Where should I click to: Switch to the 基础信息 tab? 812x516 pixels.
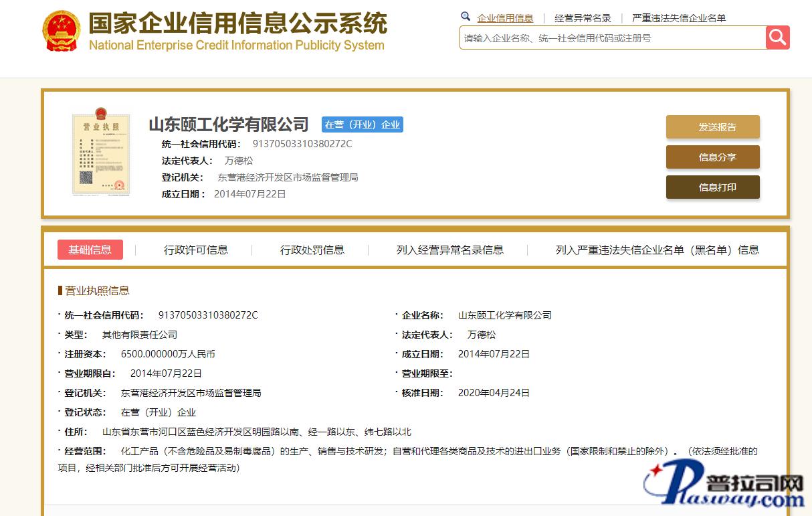click(x=90, y=250)
